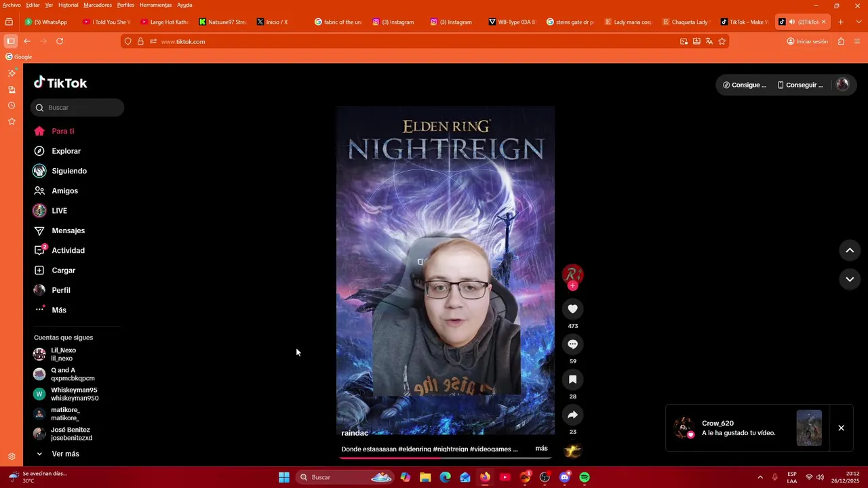Switch to the WhatsApp tab

tap(46, 22)
